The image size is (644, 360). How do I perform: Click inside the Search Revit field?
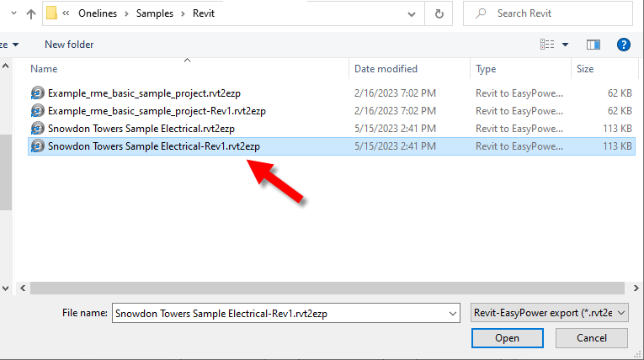click(556, 13)
